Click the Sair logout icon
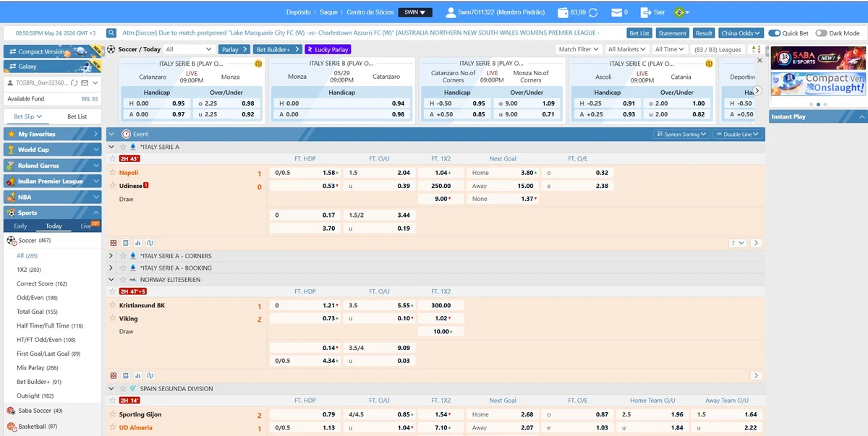Screen dimensions: 868x436 [x=647, y=12]
